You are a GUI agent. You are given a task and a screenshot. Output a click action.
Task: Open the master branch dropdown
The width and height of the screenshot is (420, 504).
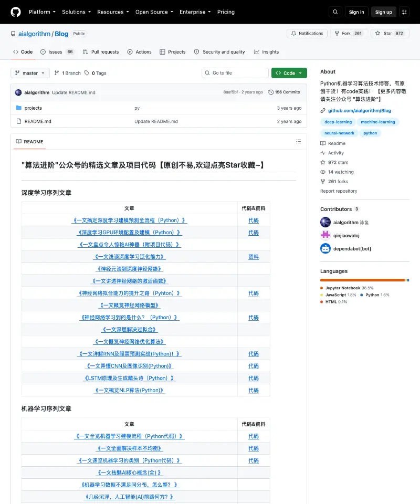pos(30,73)
